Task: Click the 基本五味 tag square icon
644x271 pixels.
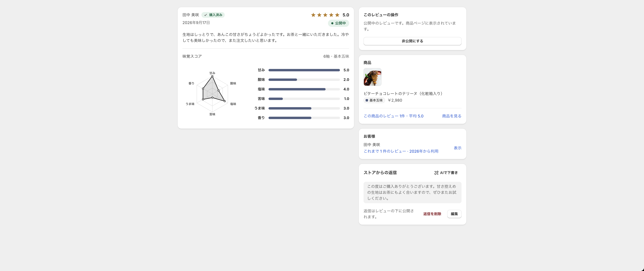Action: pos(367,100)
